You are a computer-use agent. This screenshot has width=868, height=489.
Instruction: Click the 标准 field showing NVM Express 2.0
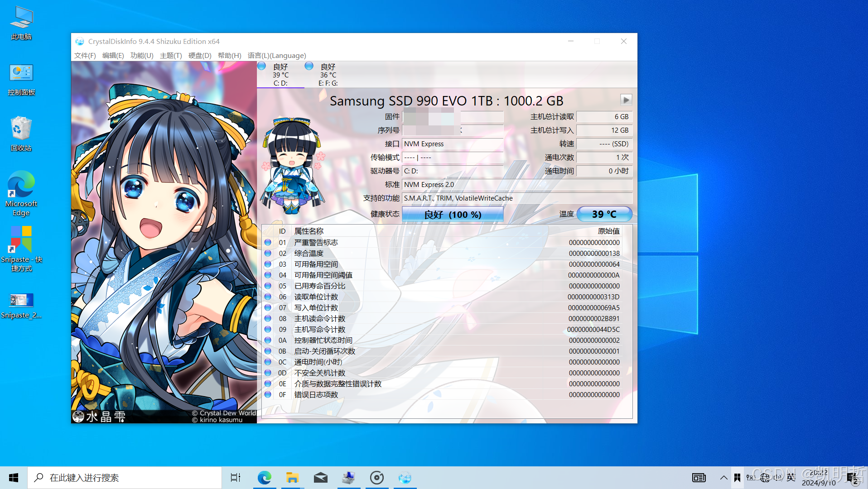tap(517, 185)
